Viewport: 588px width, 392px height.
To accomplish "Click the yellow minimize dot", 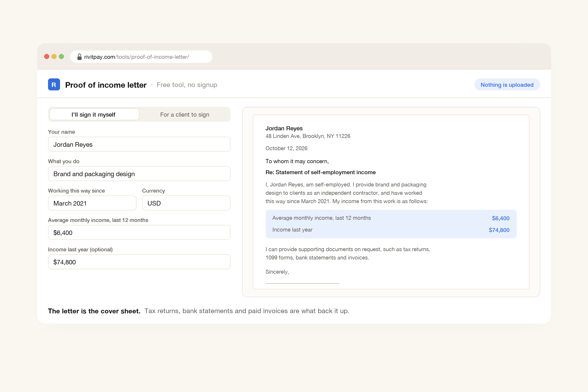I will click(x=54, y=57).
